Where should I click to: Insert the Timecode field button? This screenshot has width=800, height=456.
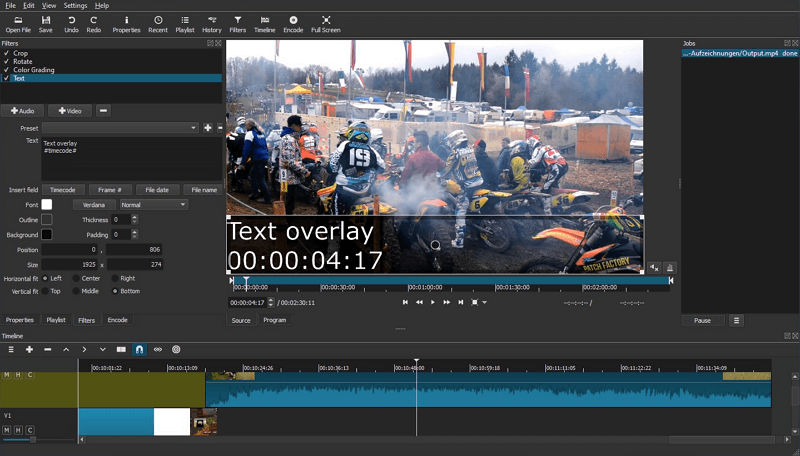(x=63, y=189)
